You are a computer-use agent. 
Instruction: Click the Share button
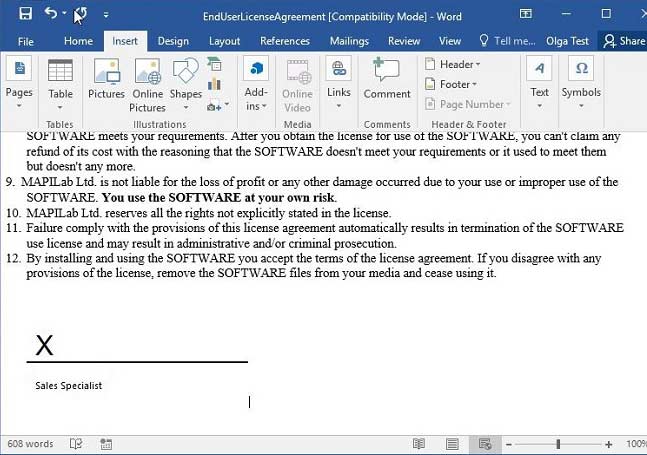click(x=623, y=41)
